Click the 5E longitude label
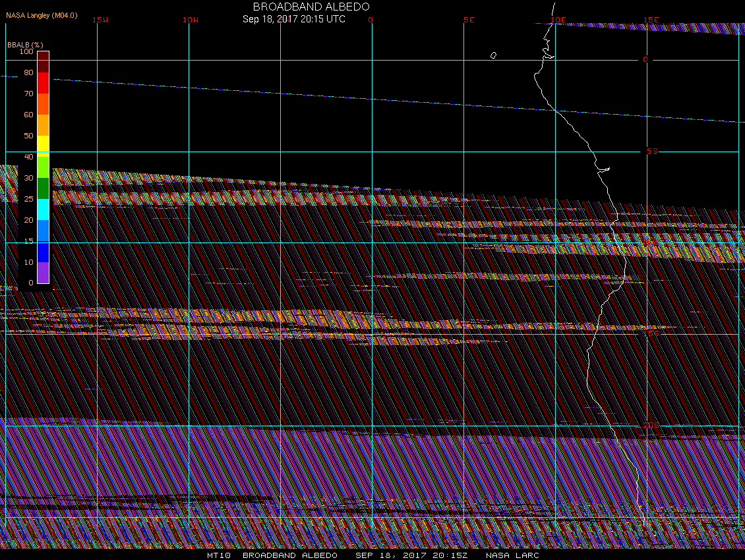745x560 pixels. pos(469,20)
